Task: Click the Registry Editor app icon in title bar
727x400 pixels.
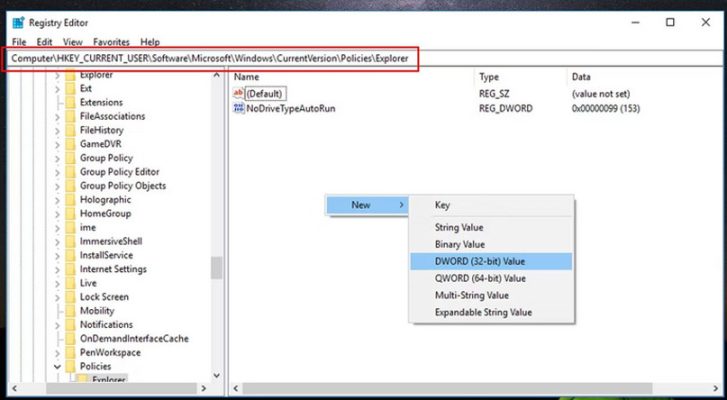Action: [x=19, y=22]
